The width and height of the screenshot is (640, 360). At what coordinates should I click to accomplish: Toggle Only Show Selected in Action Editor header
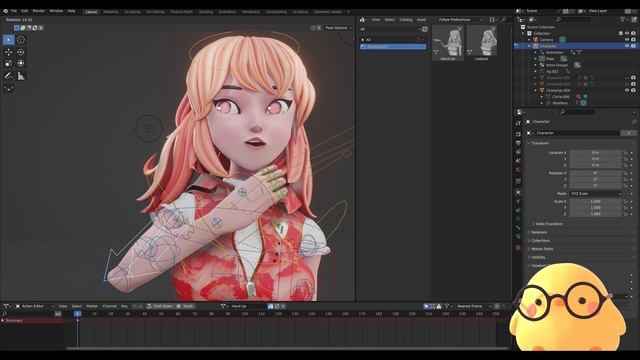(x=426, y=306)
